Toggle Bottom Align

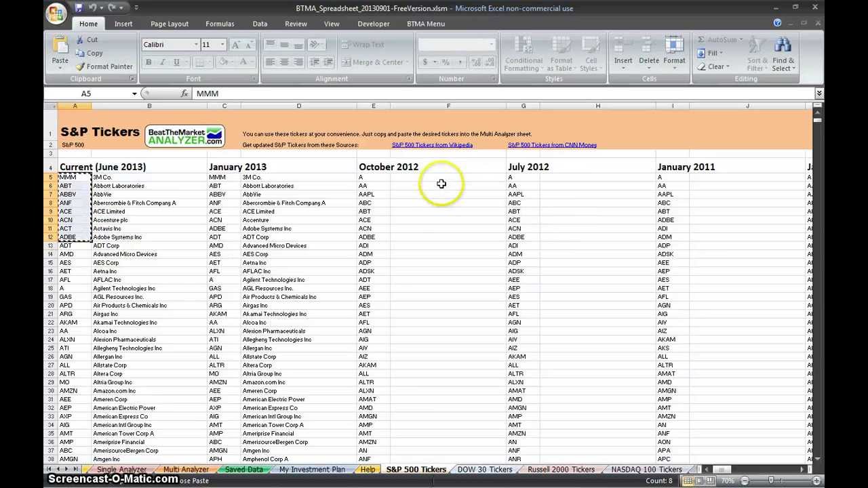coord(298,45)
